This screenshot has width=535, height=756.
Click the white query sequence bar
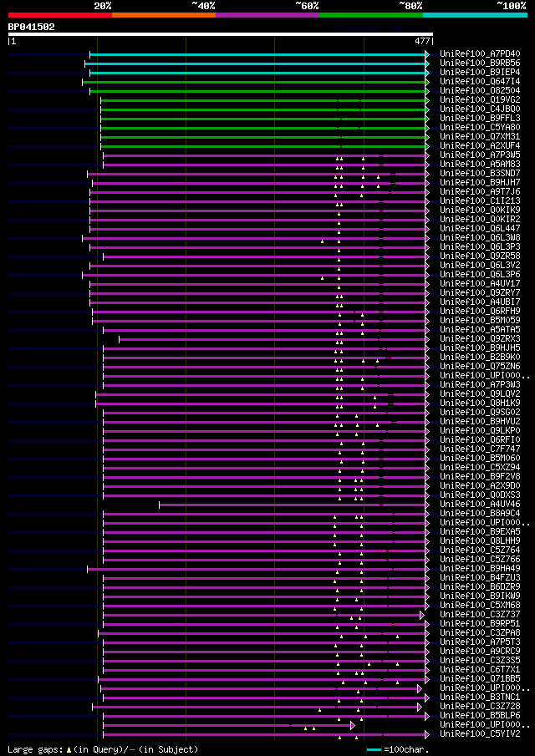point(221,34)
